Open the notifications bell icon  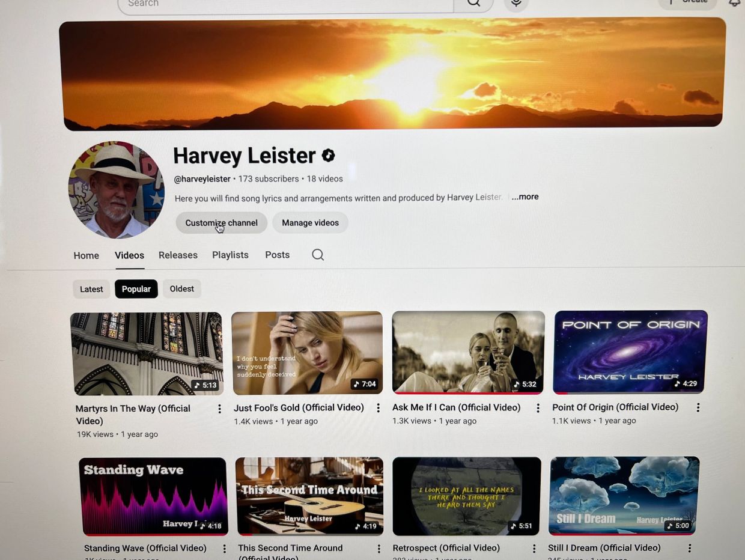pos(734,3)
